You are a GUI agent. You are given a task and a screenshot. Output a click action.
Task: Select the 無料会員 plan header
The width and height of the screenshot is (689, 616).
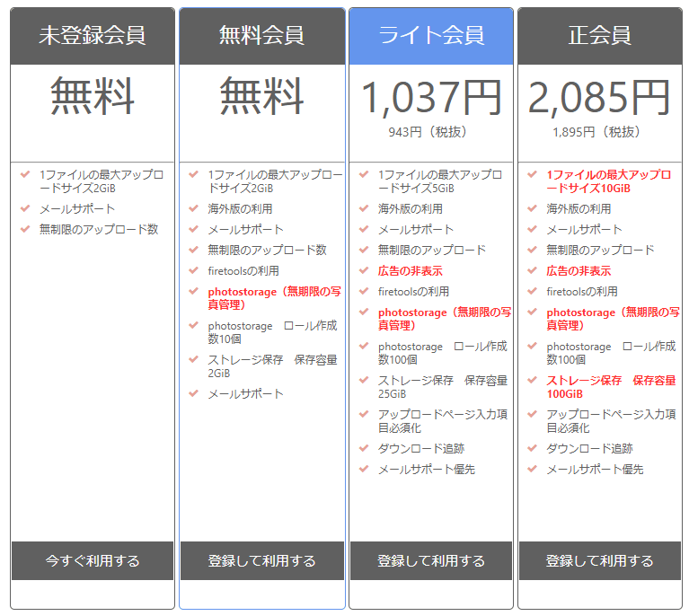click(261, 36)
